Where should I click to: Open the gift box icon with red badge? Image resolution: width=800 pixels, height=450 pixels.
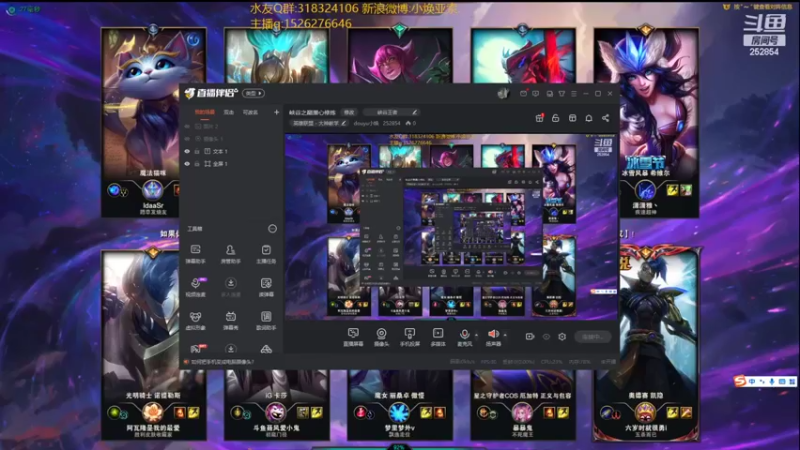click(539, 118)
